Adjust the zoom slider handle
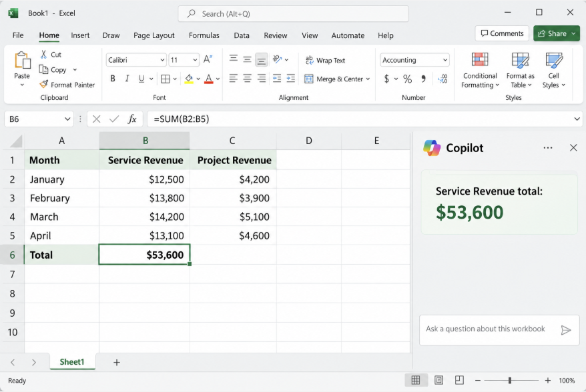The width and height of the screenshot is (586, 392). coord(510,381)
